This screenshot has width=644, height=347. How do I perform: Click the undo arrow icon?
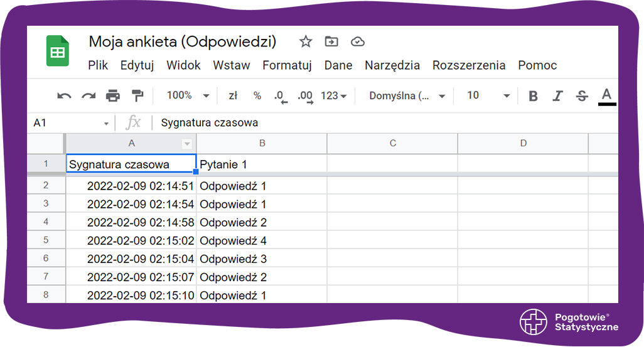tap(64, 96)
